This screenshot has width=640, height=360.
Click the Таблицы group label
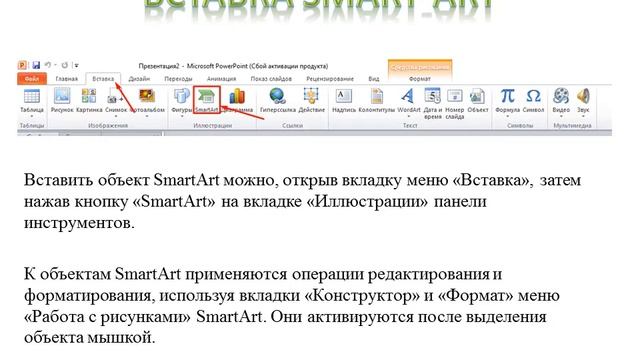point(32,126)
